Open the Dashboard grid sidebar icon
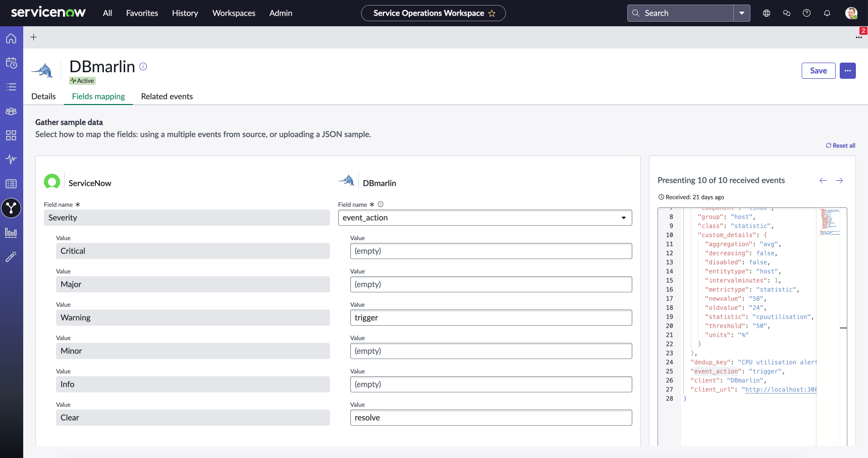This screenshot has height=458, width=868. (x=11, y=135)
